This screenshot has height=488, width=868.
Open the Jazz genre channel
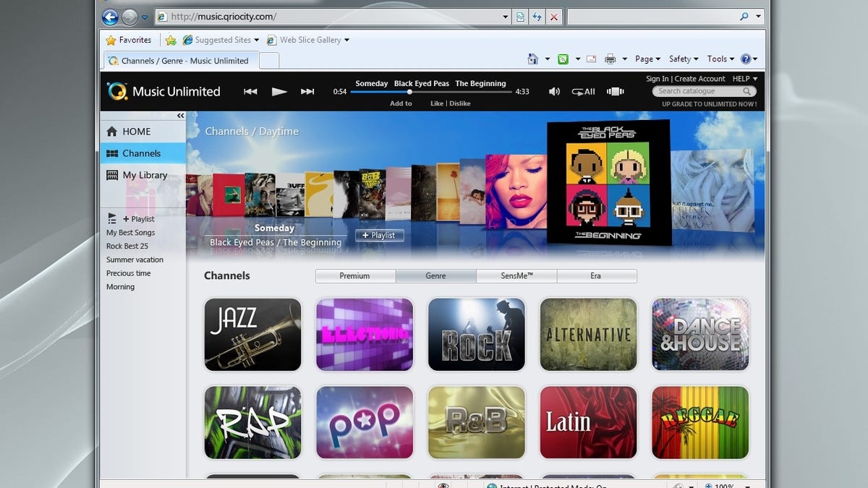[252, 334]
